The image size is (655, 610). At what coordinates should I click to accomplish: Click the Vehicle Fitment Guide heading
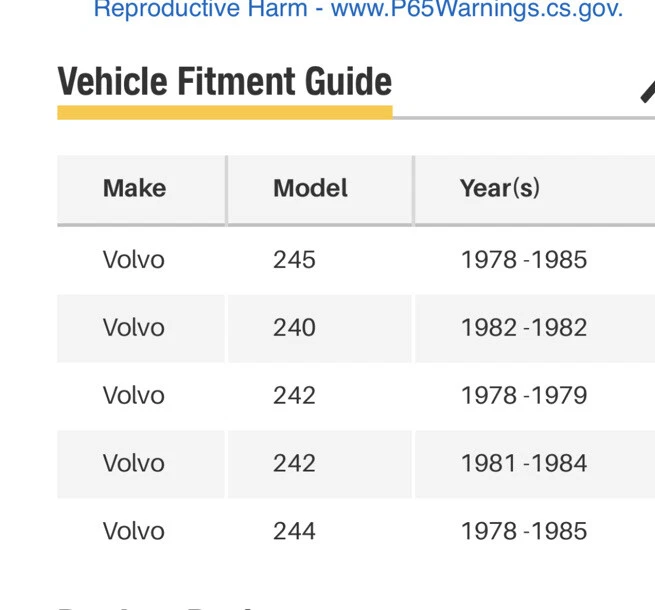(225, 82)
